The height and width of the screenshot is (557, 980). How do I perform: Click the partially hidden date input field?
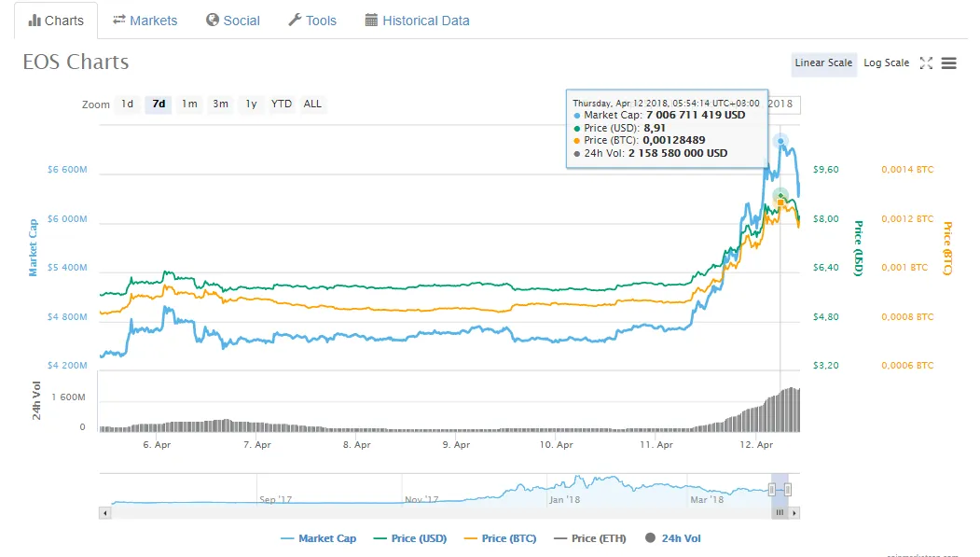[x=783, y=104]
